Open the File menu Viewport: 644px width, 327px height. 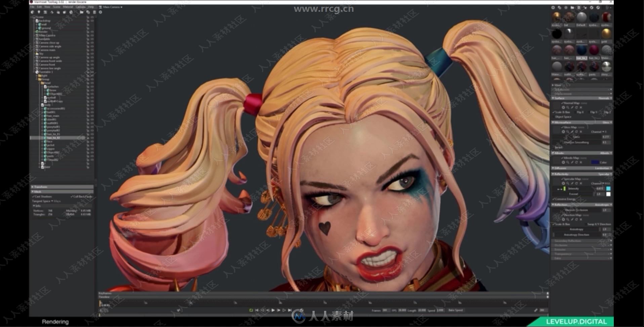click(x=33, y=7)
